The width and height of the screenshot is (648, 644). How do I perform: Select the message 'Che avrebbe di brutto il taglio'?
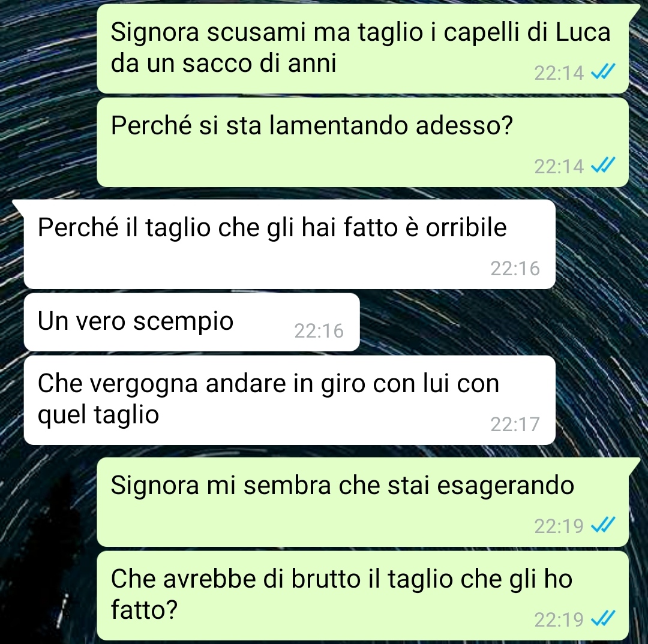point(362,595)
